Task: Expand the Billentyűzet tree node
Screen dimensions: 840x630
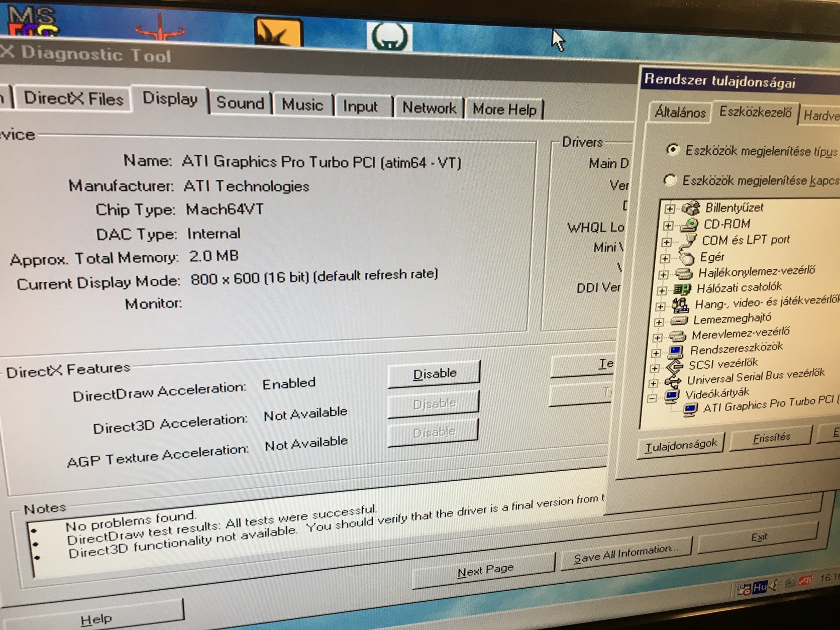Action: pyautogui.click(x=669, y=209)
